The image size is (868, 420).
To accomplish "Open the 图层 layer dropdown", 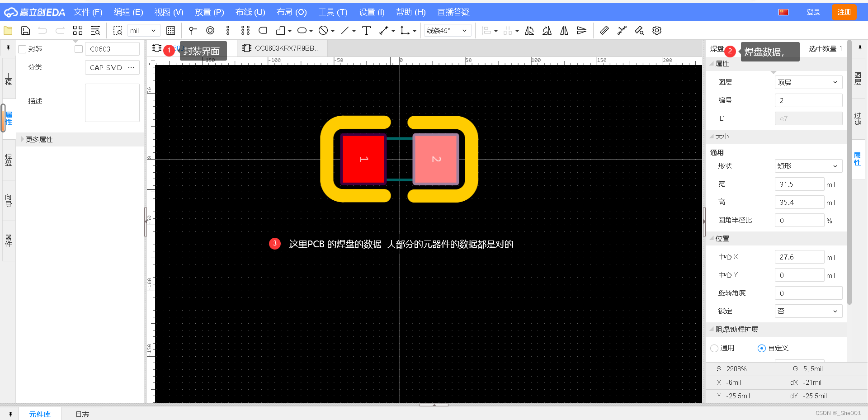I will 808,82.
